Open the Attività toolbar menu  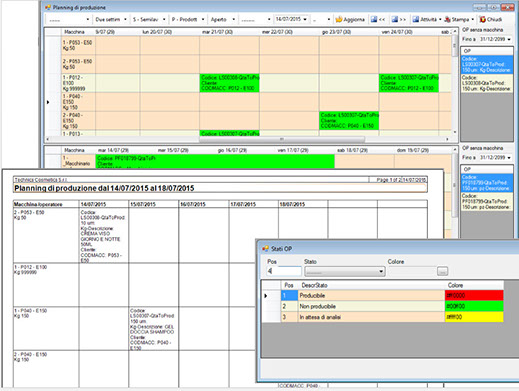[427, 19]
